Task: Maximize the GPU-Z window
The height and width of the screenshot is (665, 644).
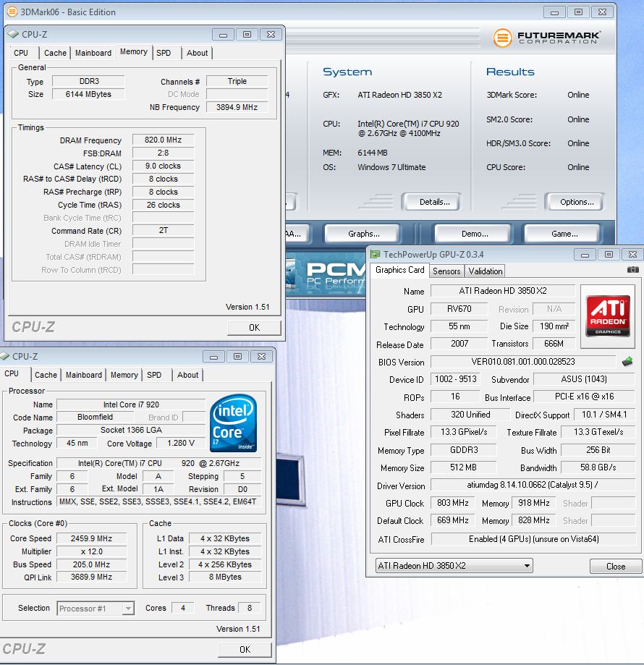Action: pyautogui.click(x=609, y=255)
